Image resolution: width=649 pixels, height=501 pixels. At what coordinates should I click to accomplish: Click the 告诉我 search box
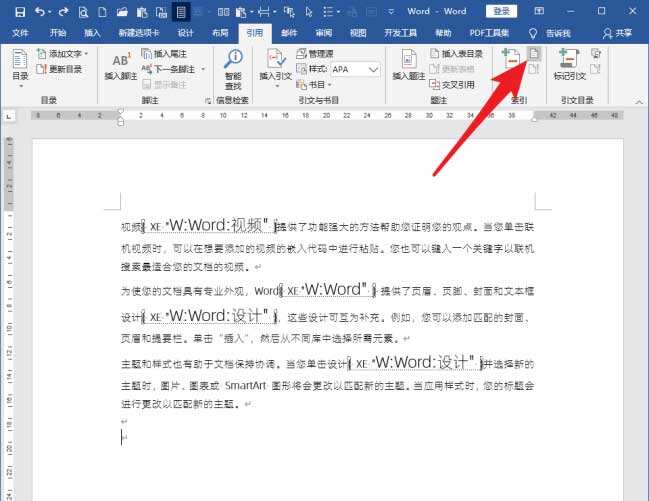558,33
